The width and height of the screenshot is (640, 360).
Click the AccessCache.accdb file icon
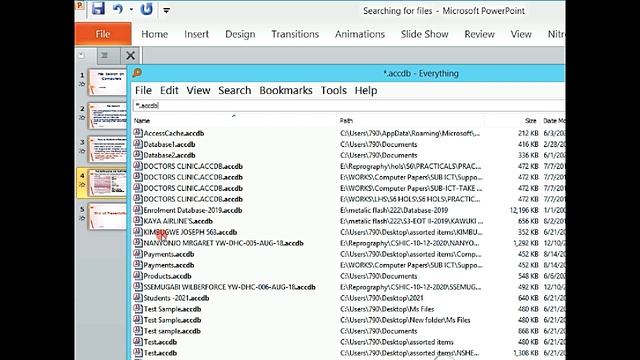point(138,133)
